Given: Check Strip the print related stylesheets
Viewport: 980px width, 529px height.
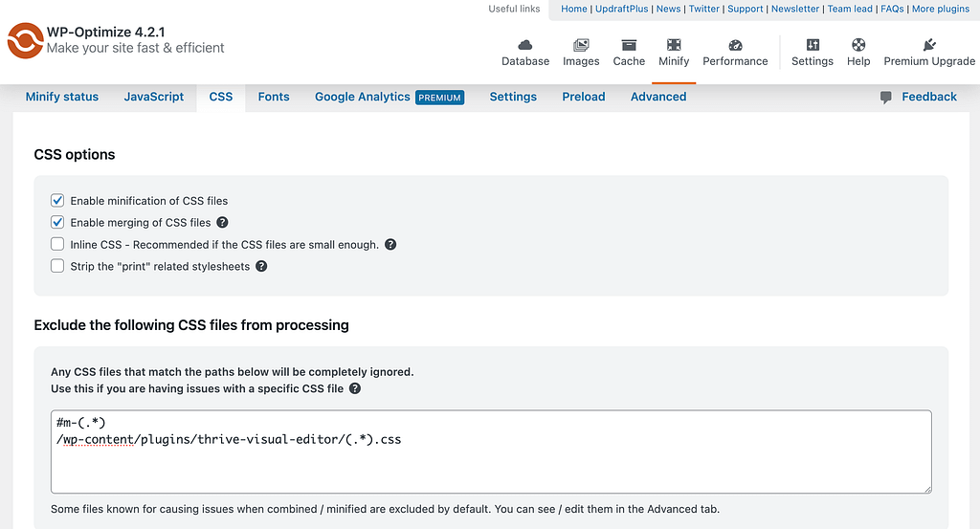Looking at the screenshot, I should click(57, 266).
